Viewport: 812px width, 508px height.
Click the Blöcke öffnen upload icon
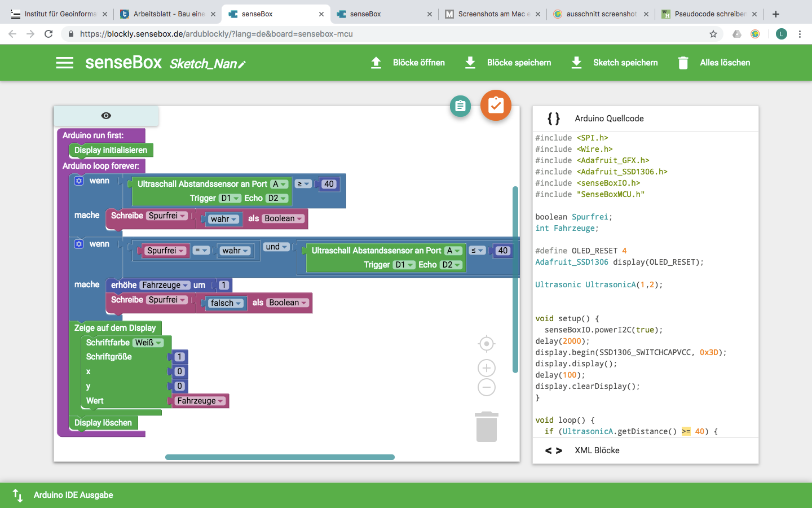[x=376, y=63]
